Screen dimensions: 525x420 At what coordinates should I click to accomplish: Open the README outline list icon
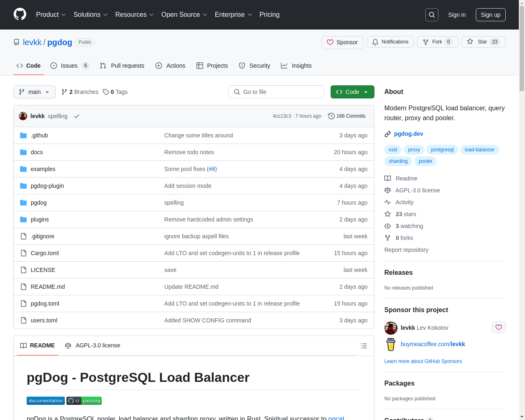pos(363,346)
